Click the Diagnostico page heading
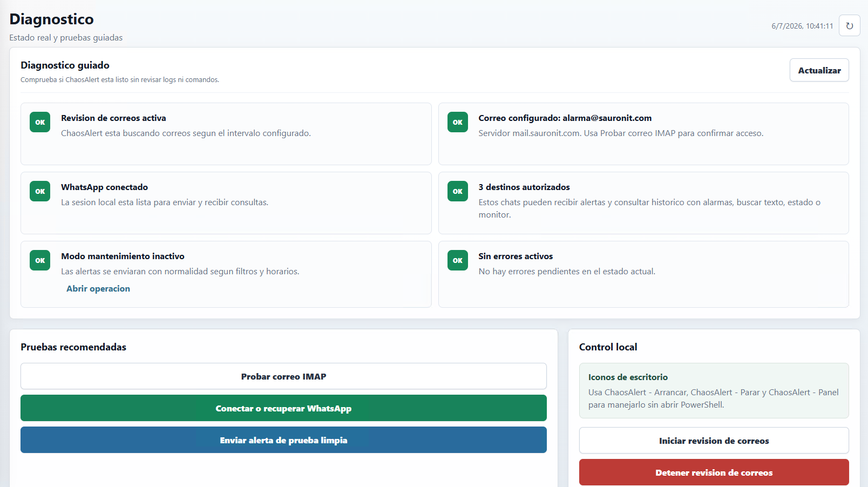 pyautogui.click(x=51, y=19)
